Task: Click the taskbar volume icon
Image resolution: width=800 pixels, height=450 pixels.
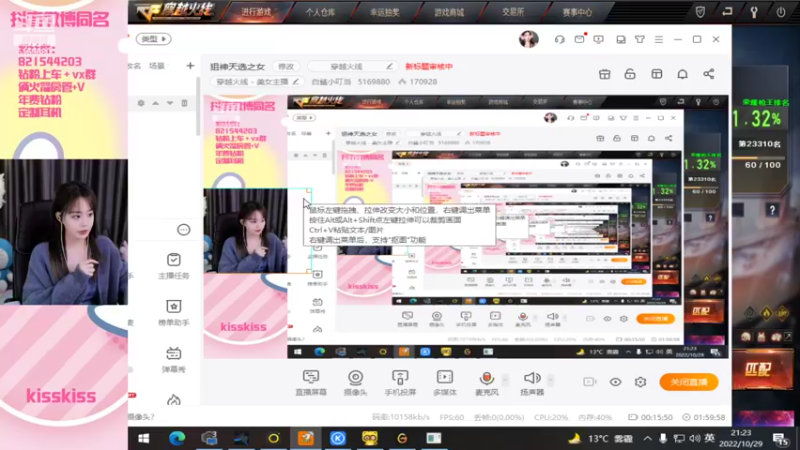Action: (694, 438)
